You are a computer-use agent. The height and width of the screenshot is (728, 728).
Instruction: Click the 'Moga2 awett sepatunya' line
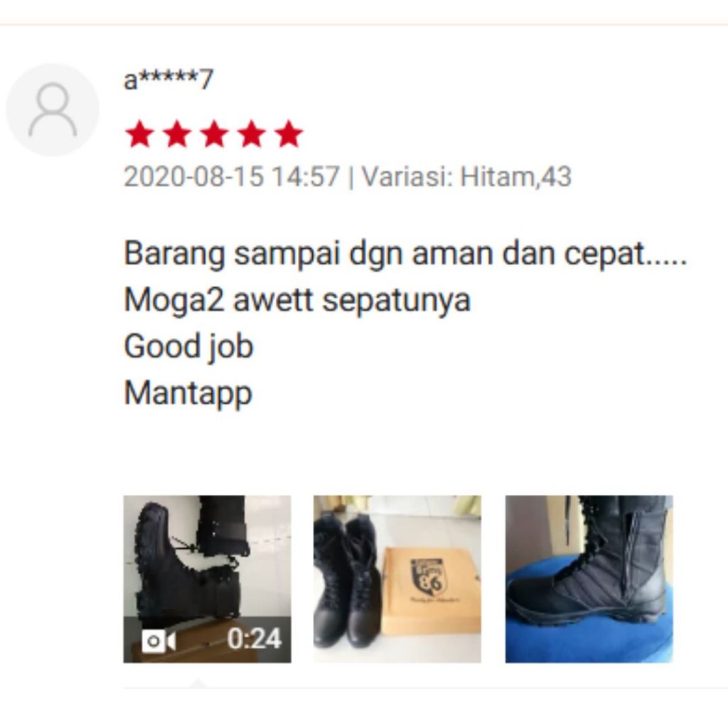click(x=297, y=301)
